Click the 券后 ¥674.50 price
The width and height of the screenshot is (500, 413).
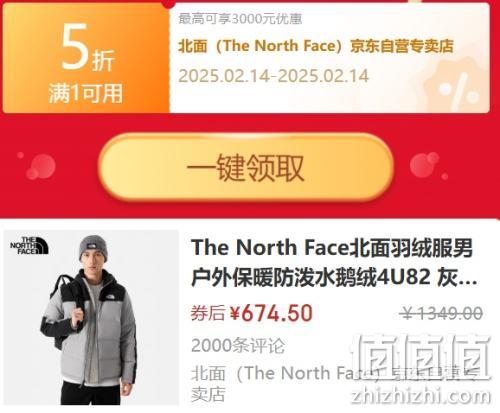click(x=252, y=313)
